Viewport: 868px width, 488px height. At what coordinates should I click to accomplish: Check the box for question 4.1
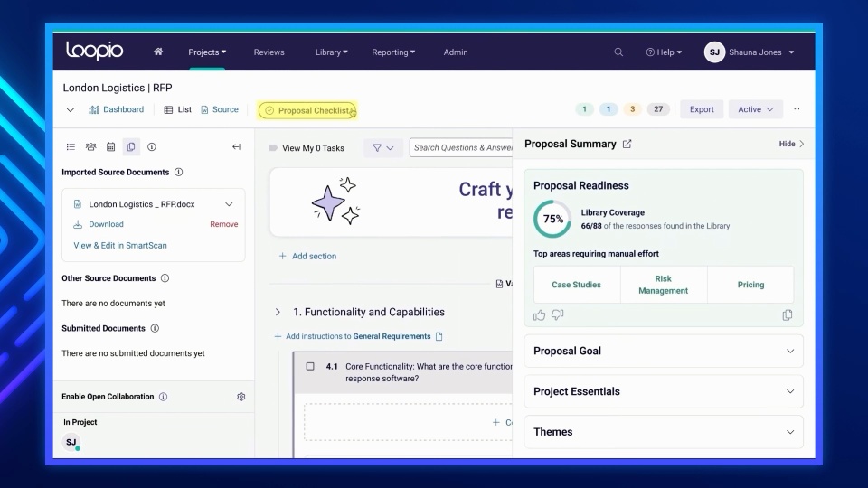pyautogui.click(x=310, y=366)
